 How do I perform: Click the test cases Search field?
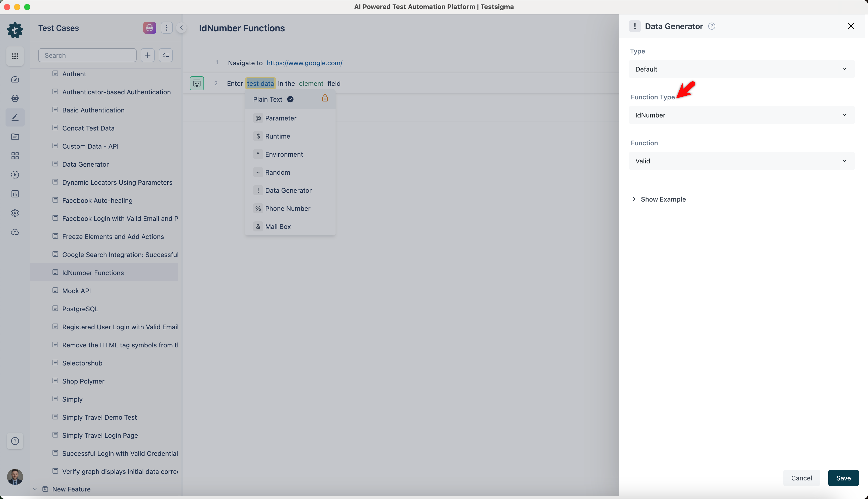(87, 55)
